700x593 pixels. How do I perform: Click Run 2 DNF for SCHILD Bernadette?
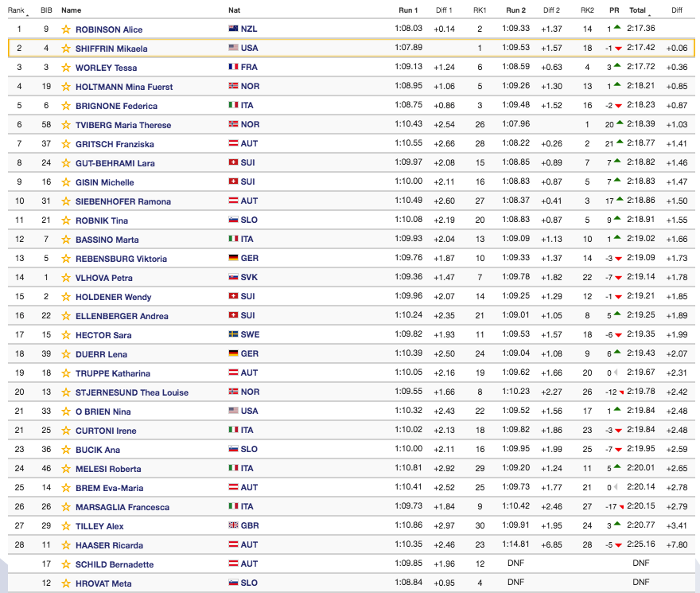[x=515, y=563]
